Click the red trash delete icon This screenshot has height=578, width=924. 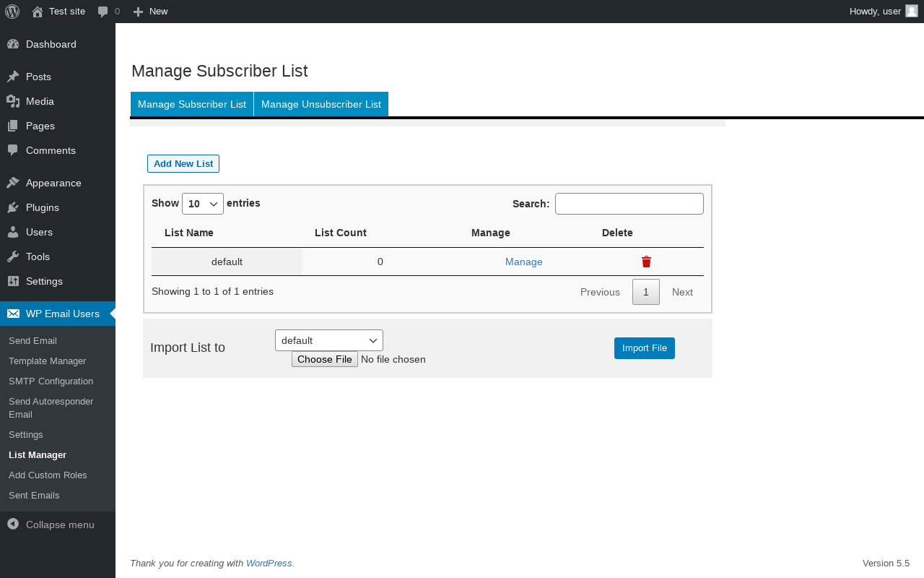point(646,262)
